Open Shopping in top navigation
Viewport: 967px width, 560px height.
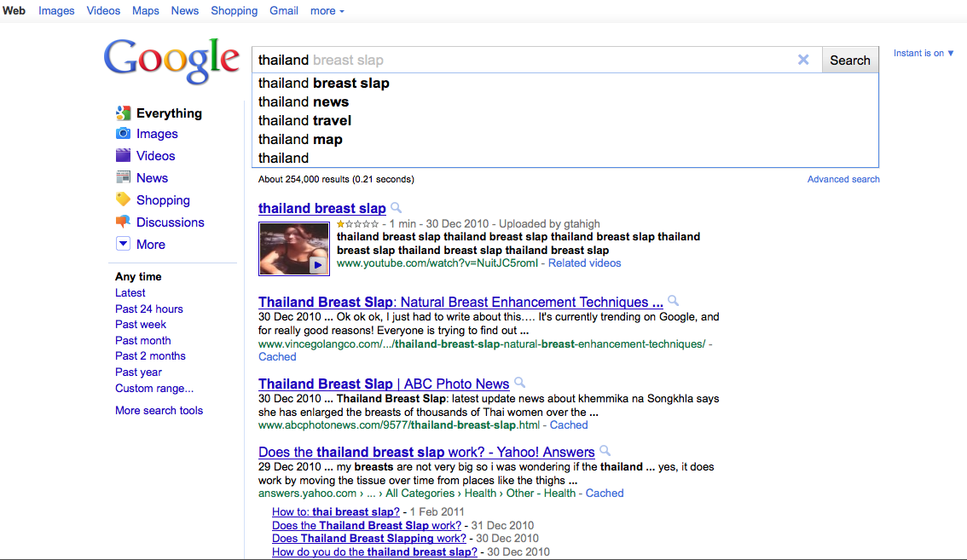[x=234, y=11]
